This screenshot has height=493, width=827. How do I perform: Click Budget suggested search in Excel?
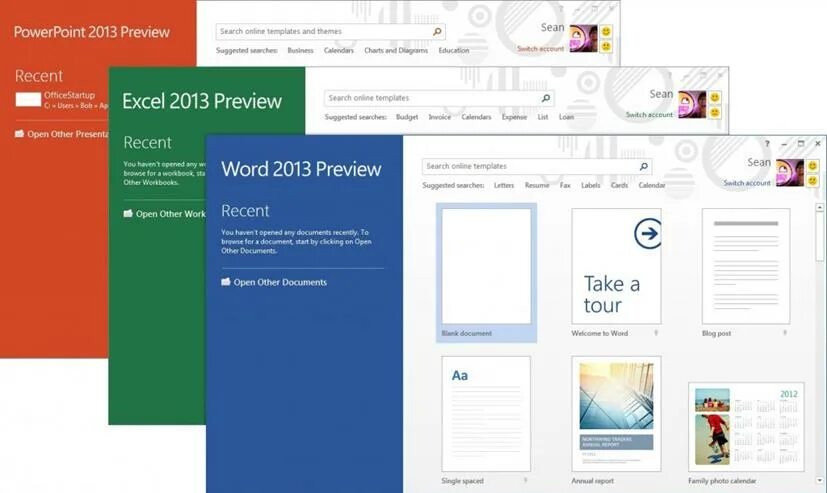click(407, 117)
